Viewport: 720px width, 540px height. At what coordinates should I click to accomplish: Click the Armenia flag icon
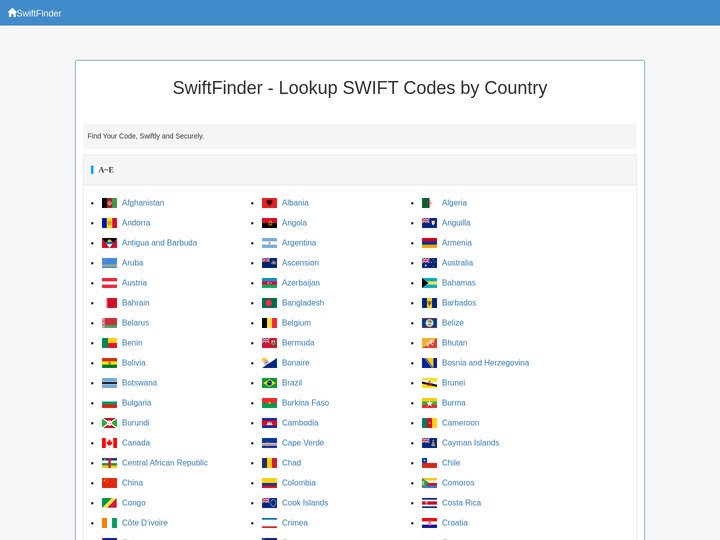(x=429, y=243)
